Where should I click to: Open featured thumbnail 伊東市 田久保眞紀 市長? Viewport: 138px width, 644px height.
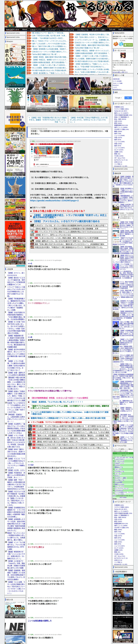pos(90,103)
